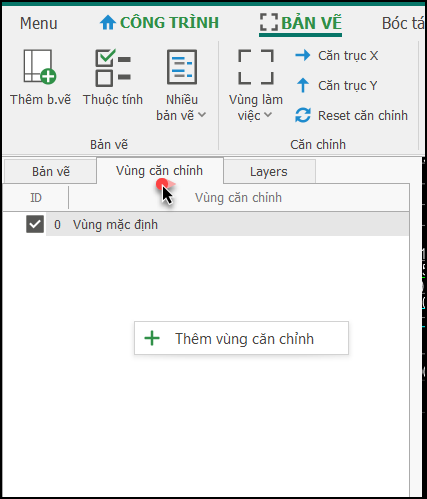Expand the Nhiều bản vẽ dropdown arrow

coord(202,115)
